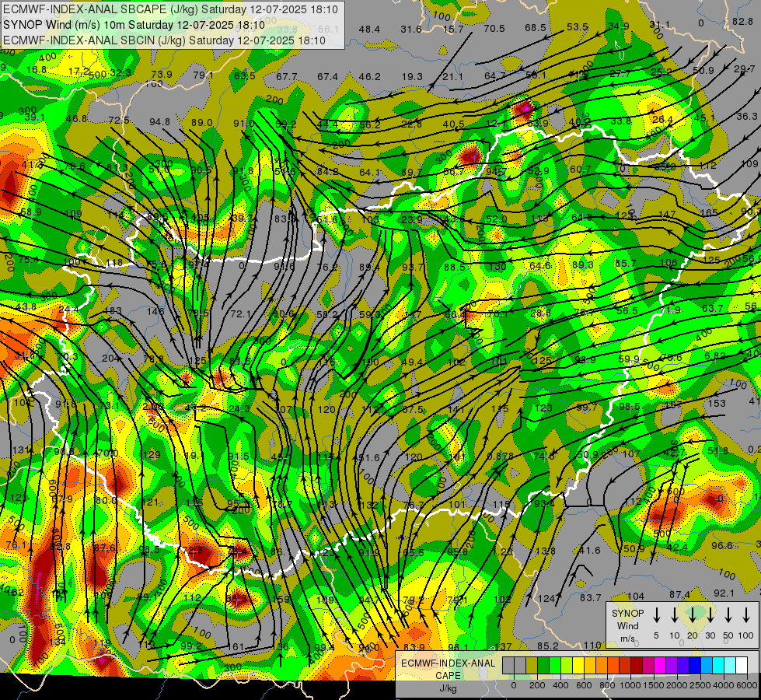761x700 pixels.
Task: Click the map value '15.7'
Action: pos(453,30)
